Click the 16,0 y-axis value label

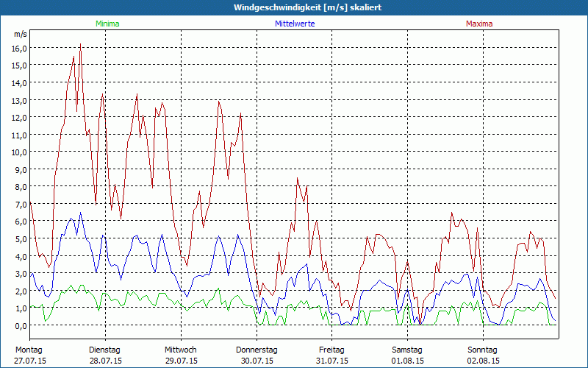(x=20, y=48)
